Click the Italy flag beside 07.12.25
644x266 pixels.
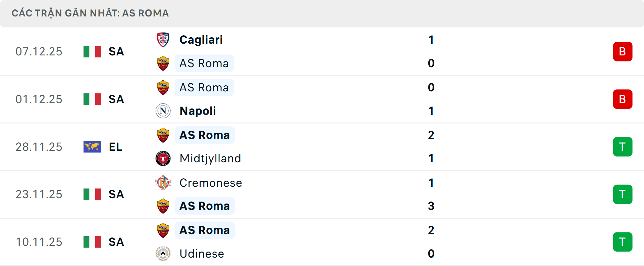[93, 51]
